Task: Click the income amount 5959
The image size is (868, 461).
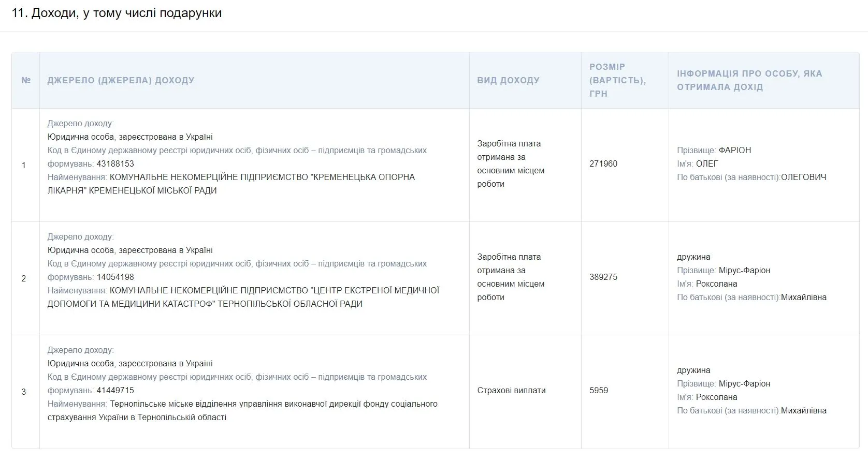Action: coord(599,390)
